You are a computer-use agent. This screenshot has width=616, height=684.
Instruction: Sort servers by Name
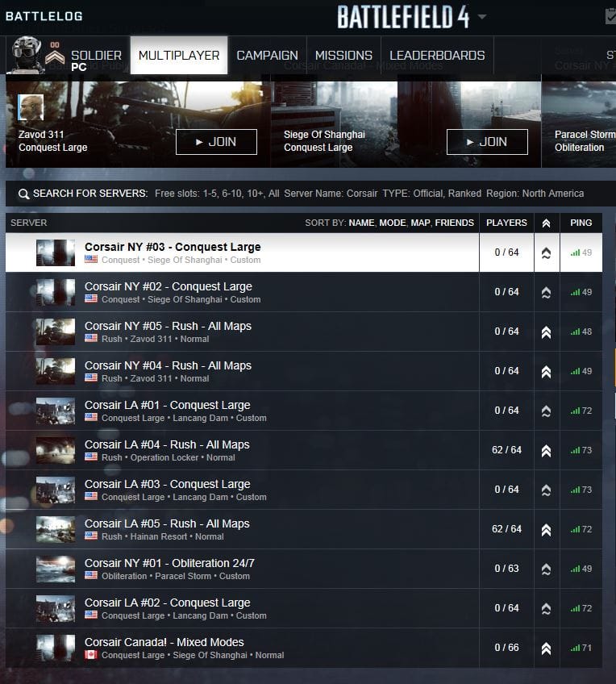[361, 223]
